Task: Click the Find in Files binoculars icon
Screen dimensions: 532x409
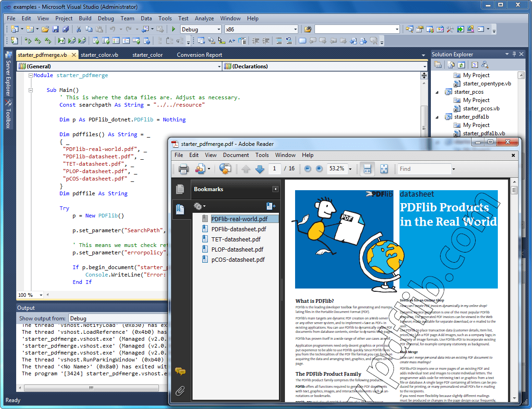Action: point(308,30)
